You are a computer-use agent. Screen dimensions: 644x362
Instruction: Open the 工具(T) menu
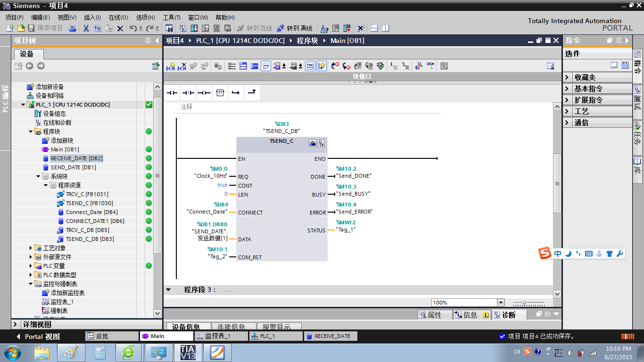click(172, 17)
